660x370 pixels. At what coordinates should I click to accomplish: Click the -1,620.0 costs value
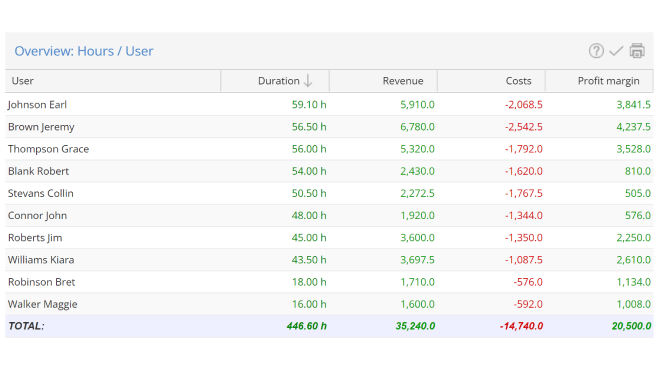click(x=524, y=171)
